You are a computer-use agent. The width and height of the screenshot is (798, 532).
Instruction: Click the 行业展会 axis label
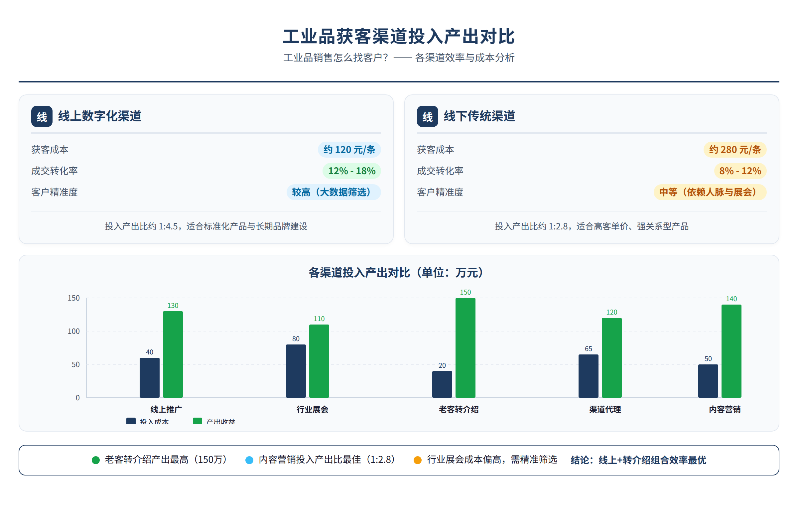point(313,410)
